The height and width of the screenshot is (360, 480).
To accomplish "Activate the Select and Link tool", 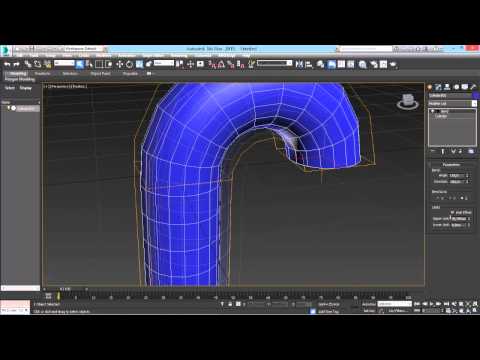I will click(28, 64).
